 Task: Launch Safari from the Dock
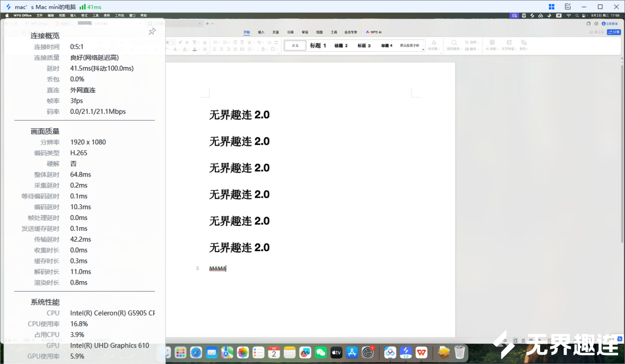click(x=196, y=352)
